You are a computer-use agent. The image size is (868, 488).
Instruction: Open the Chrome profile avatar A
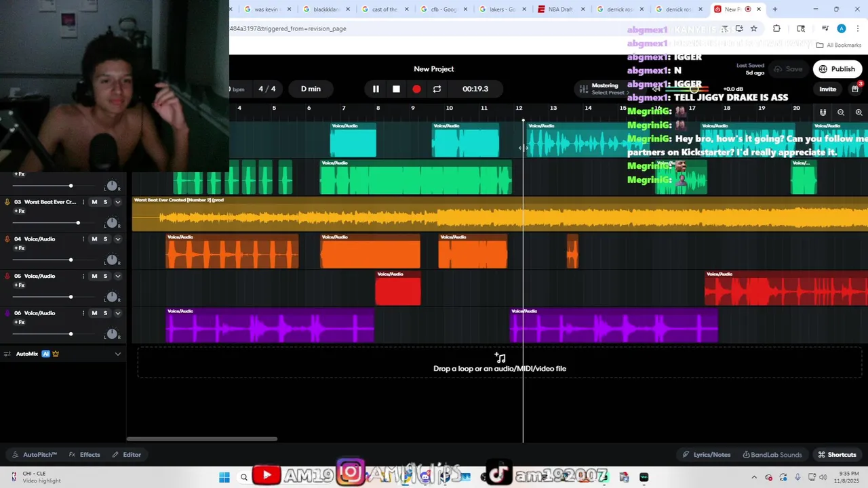coord(842,28)
